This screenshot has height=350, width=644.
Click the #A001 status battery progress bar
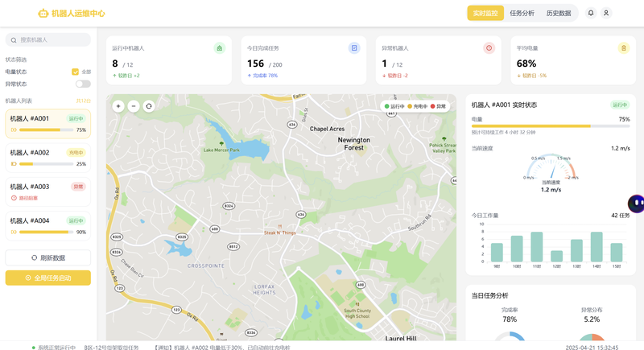[551, 126]
